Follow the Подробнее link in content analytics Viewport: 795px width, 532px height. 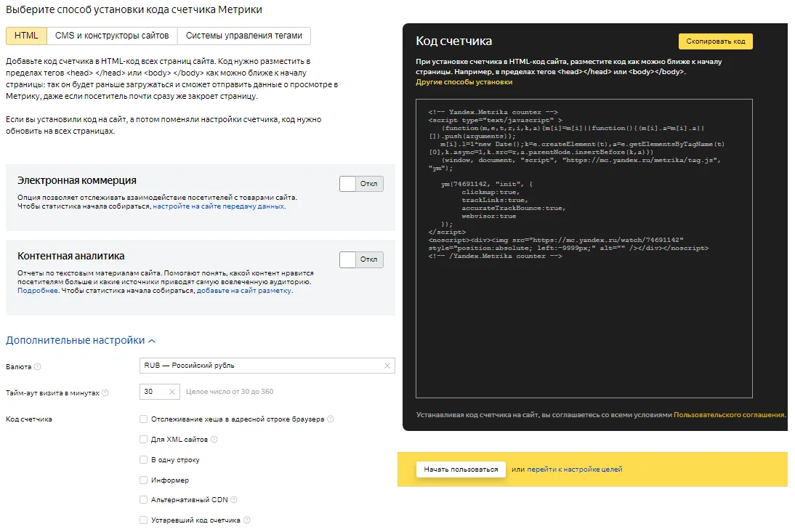(38, 291)
